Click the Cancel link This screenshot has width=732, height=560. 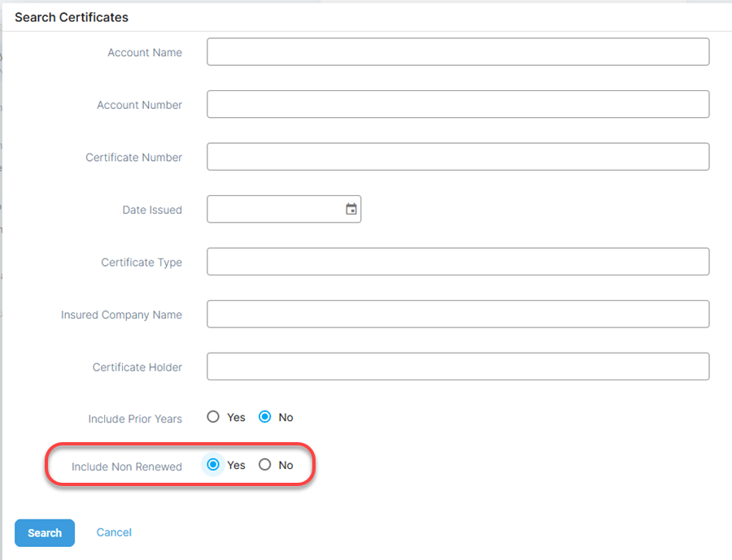tap(114, 532)
